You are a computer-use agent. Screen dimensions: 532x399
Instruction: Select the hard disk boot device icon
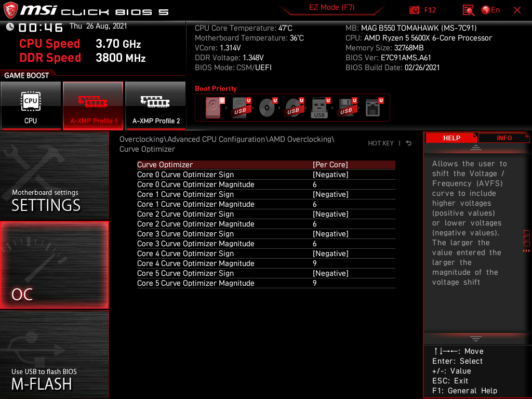point(215,108)
